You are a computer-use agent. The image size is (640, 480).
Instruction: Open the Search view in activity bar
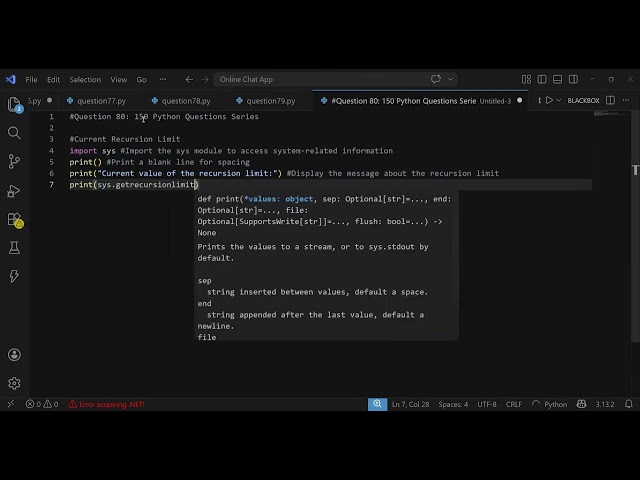(14, 133)
